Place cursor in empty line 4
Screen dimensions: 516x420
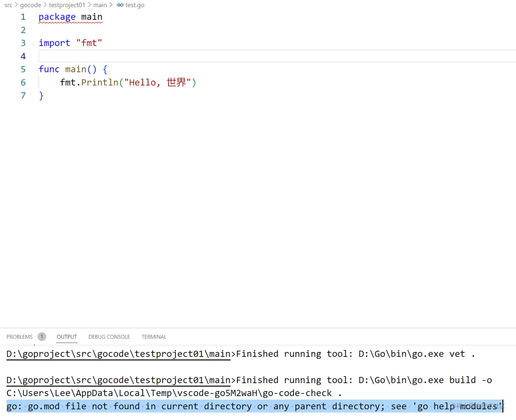point(277,56)
